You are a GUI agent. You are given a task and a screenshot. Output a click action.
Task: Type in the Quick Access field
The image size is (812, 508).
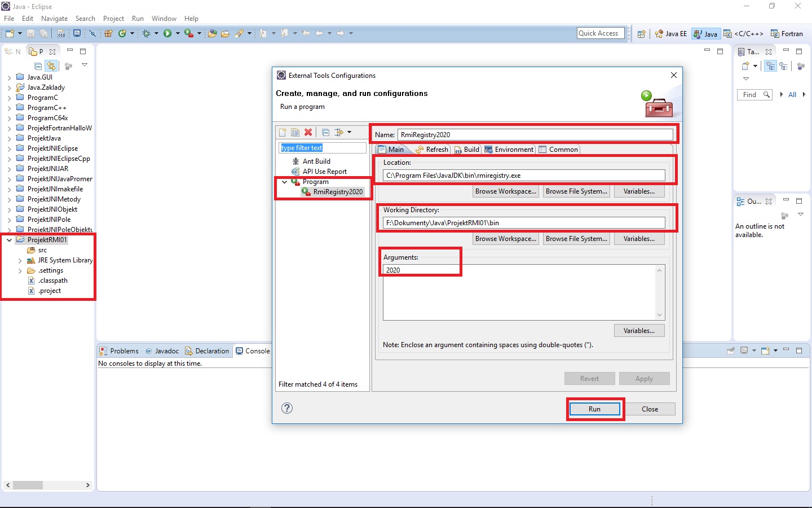coord(600,33)
